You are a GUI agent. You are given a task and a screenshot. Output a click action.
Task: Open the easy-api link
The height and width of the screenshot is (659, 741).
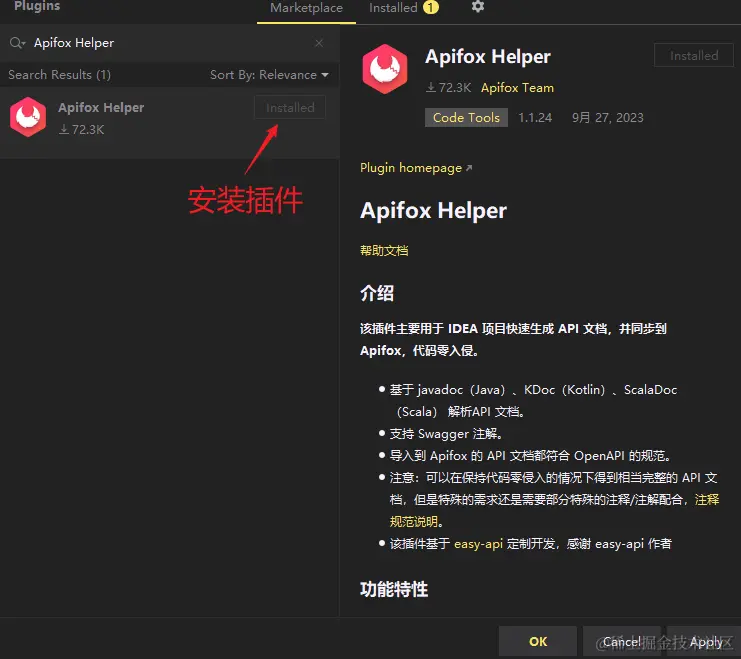pos(478,544)
